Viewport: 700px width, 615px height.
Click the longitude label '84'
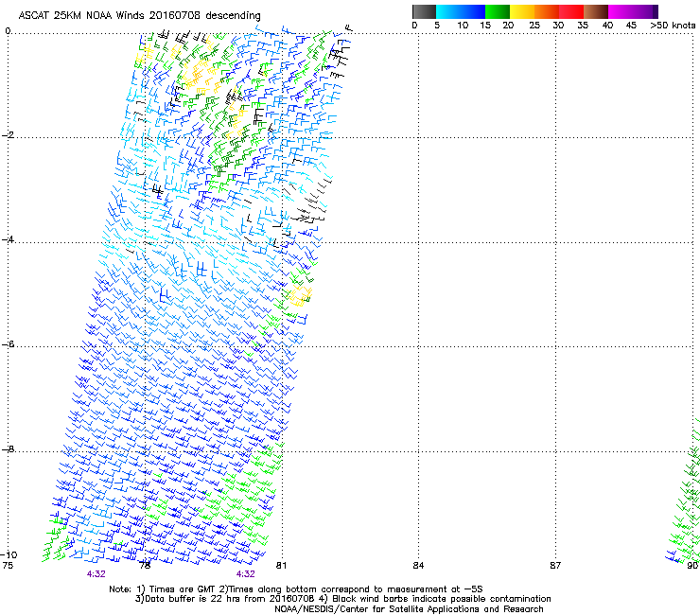pos(418,566)
